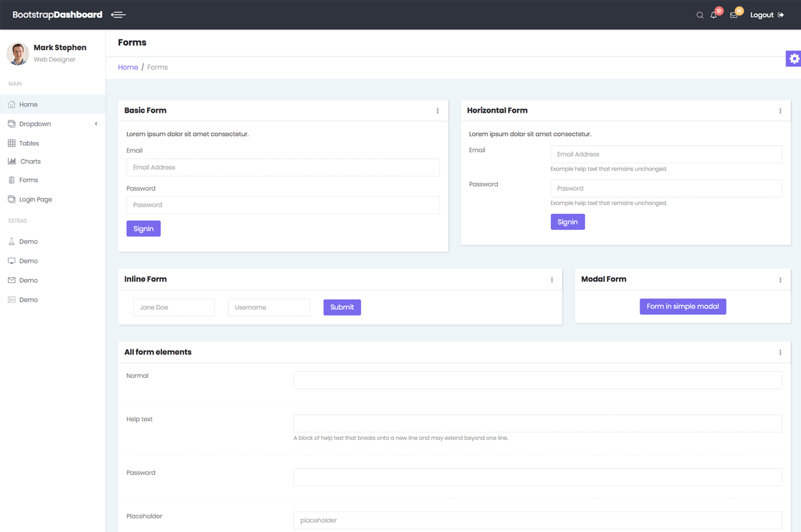Click the Forms sidebar icon

tap(11, 180)
